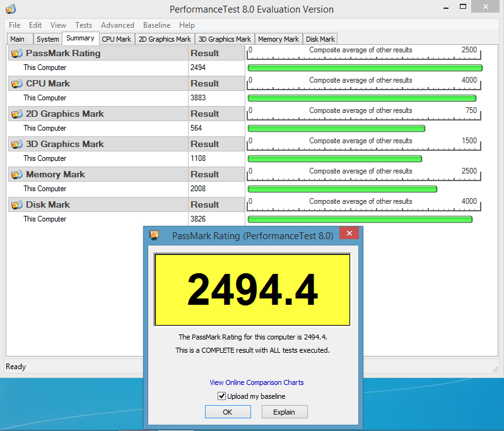Click the Memory Mark section header
504x431 pixels.
click(98, 174)
